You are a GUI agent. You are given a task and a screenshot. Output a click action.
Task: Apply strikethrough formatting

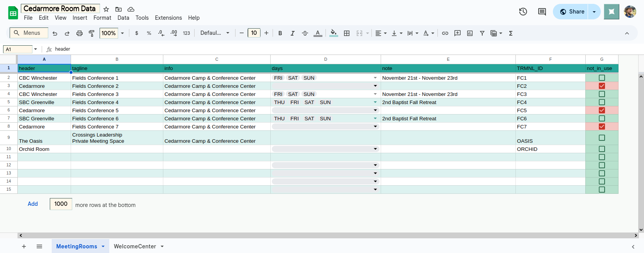[x=305, y=33]
